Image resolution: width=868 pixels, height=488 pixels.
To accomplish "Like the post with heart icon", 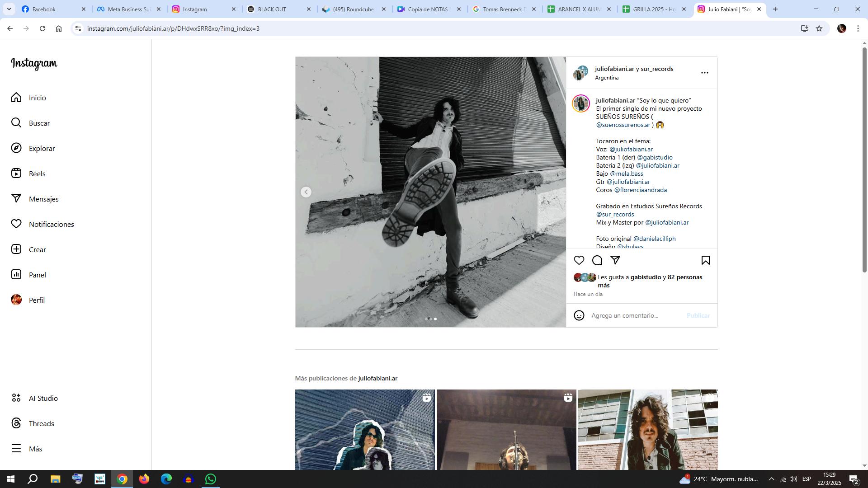I will click(579, 260).
